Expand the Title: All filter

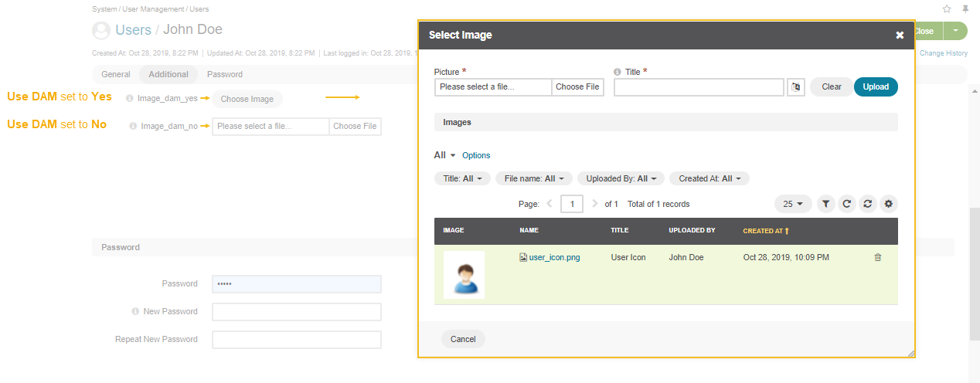coord(462,178)
